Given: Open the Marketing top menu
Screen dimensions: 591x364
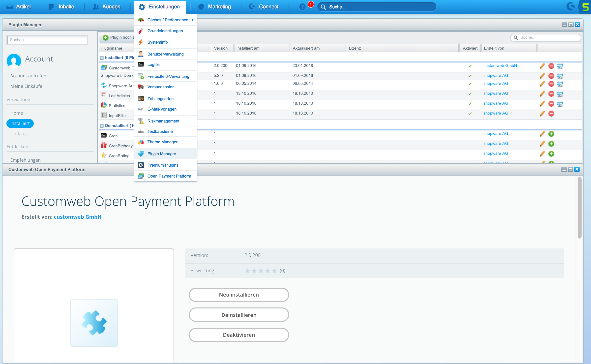Looking at the screenshot, I should coord(215,7).
